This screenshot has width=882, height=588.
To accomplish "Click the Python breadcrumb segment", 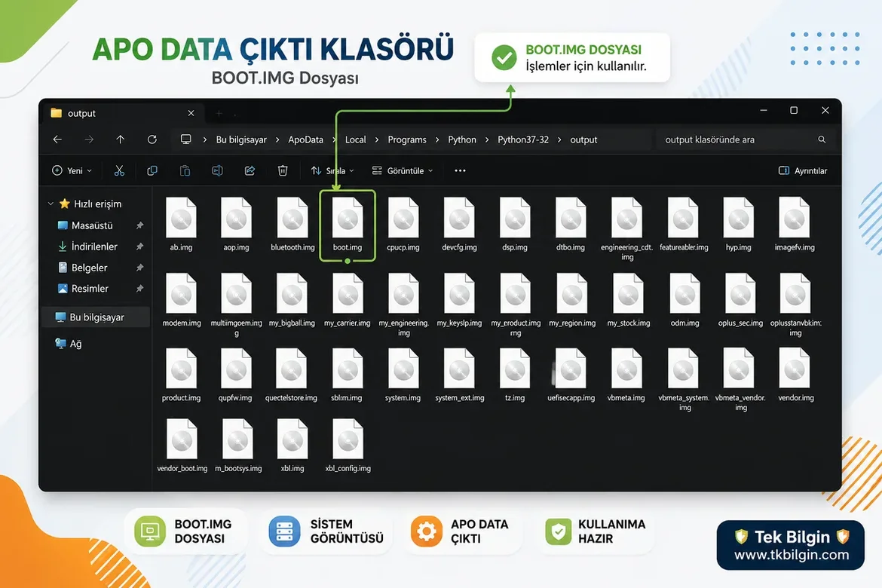I will (x=462, y=139).
